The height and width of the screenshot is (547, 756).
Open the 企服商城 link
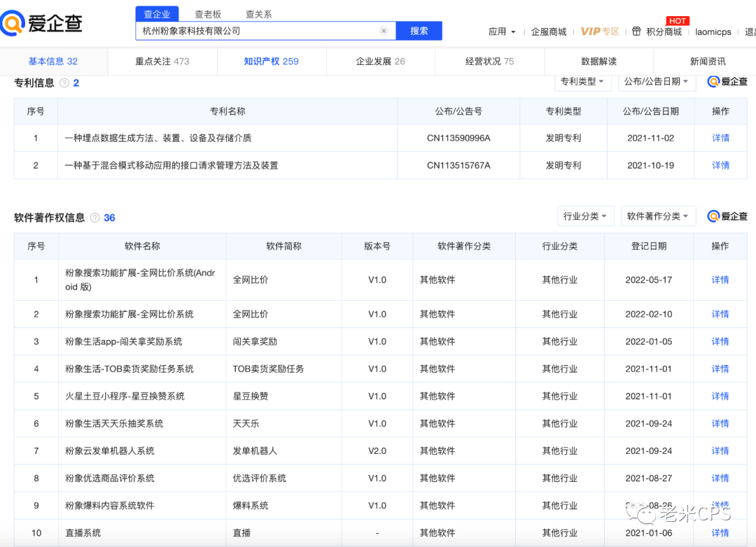pos(549,31)
